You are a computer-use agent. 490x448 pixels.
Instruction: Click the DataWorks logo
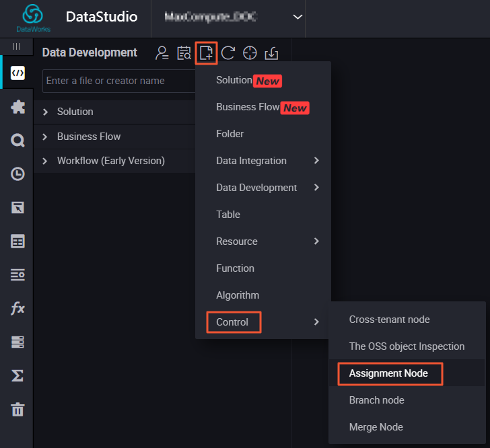[33, 17]
